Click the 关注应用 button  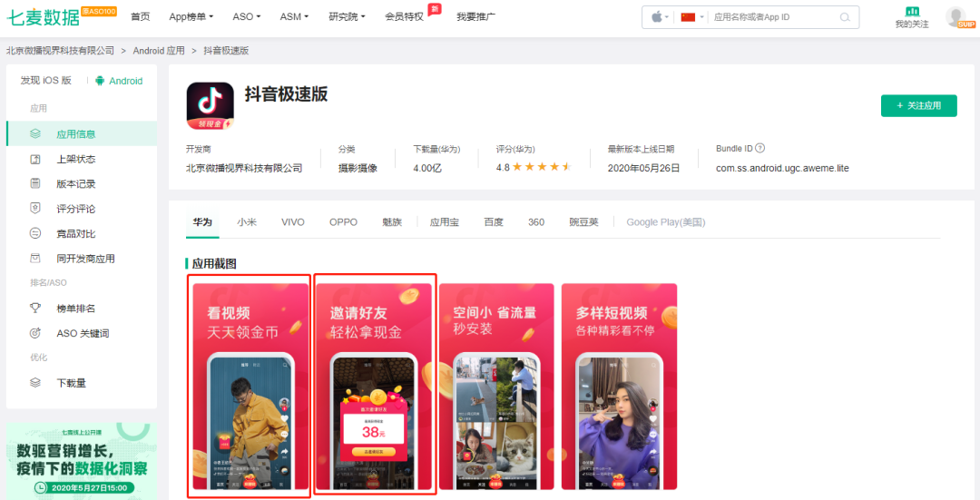click(x=918, y=106)
